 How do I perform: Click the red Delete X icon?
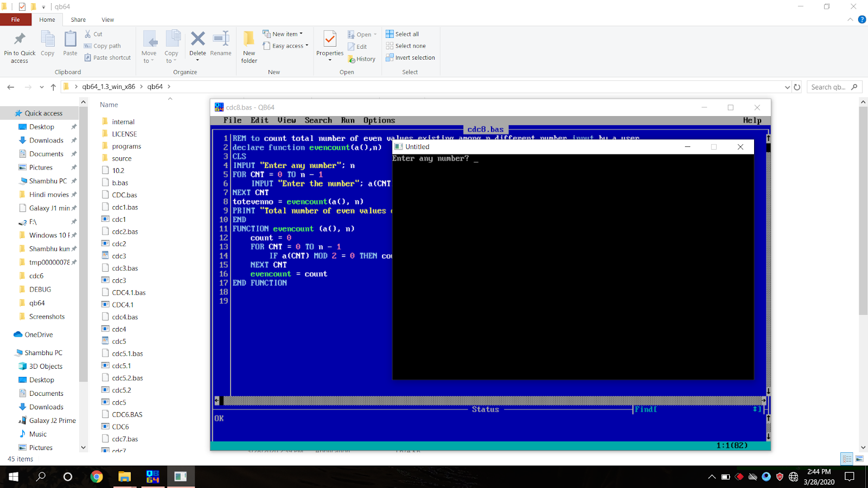point(198,38)
